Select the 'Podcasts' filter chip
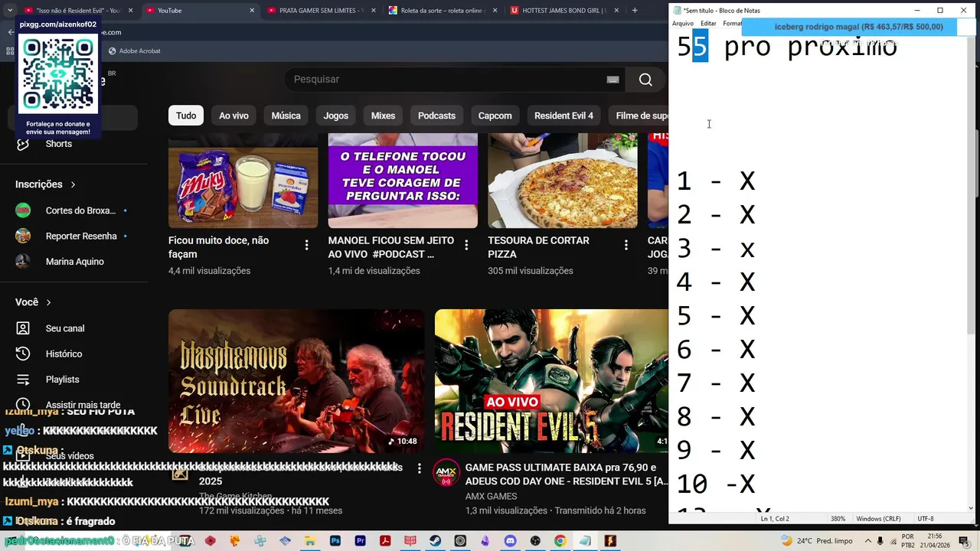The image size is (980, 551). tap(436, 116)
